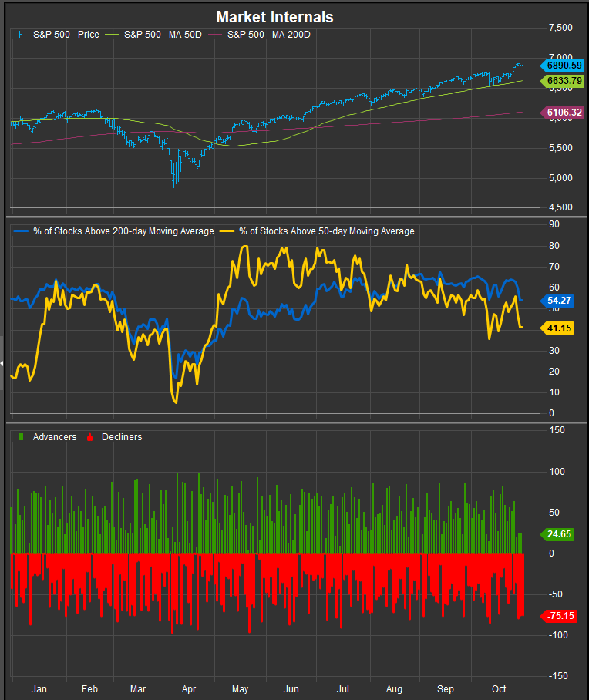589x700 pixels.
Task: Click the magenta MA-200D legend line marker
Action: [x=216, y=35]
